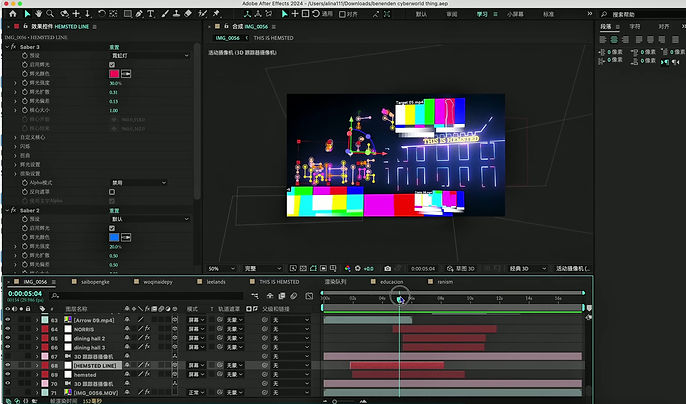Enable the invert mask checkbox in Saber 3

tap(112, 192)
